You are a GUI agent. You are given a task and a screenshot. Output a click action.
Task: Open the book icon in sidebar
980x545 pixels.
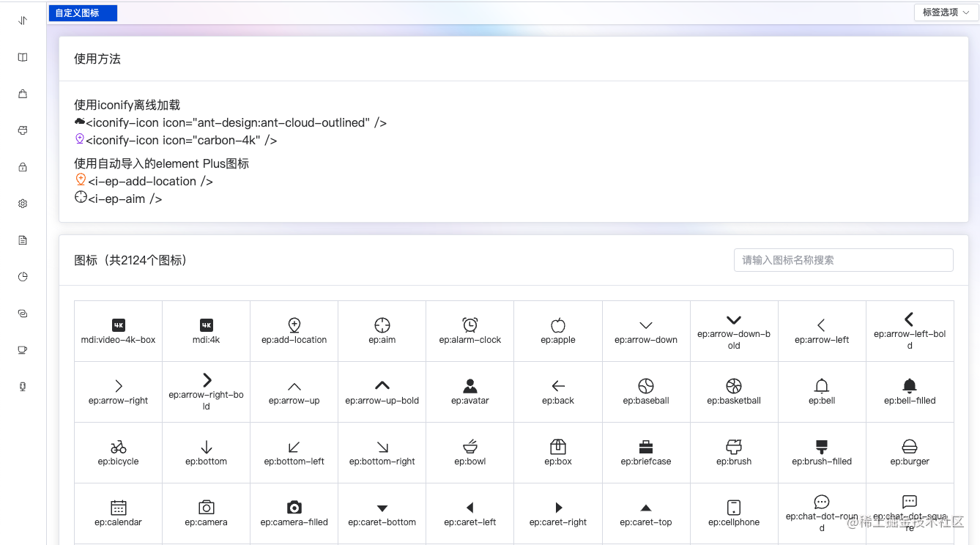click(23, 57)
